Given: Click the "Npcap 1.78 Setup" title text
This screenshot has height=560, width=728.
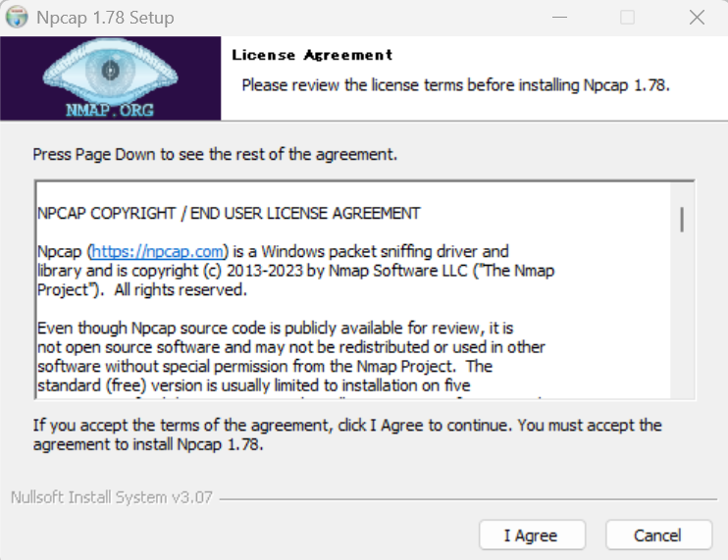Looking at the screenshot, I should click(x=104, y=18).
